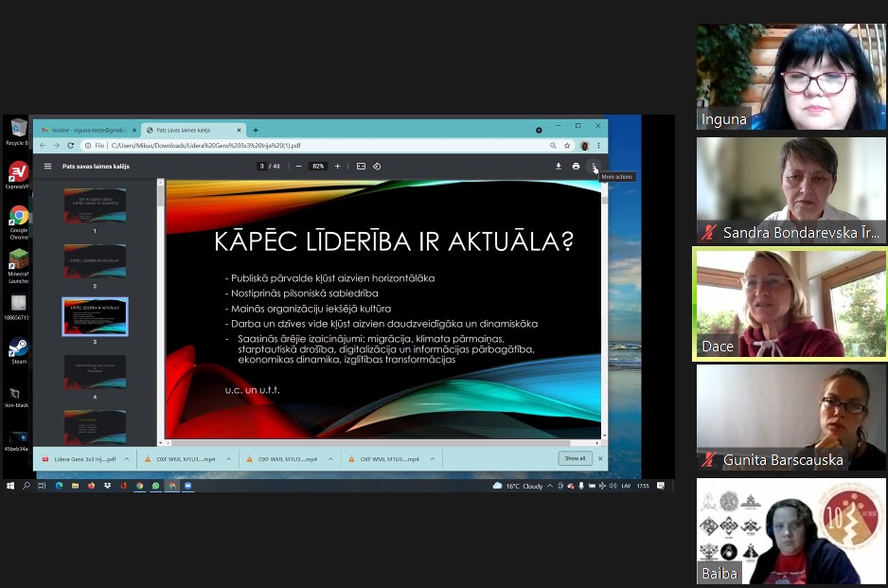Viewport: 888px width, 588px height.
Task: Open Chrome zoom magnifier in address bar
Action: 553,146
